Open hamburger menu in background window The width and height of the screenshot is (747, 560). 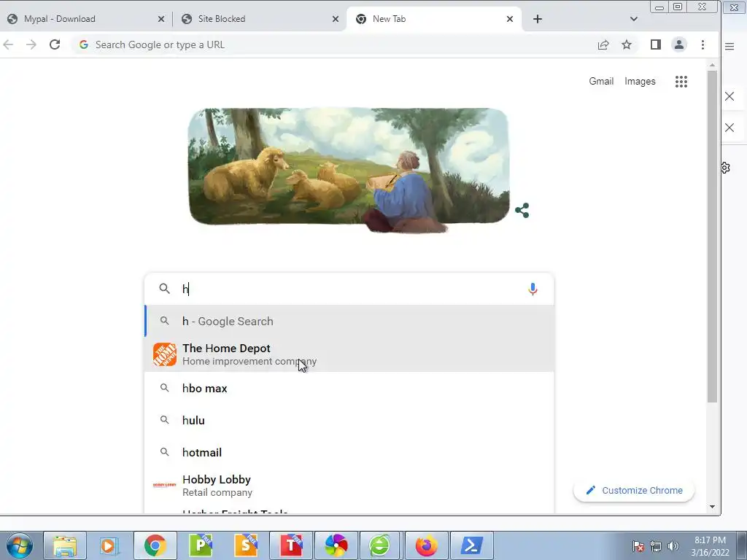click(729, 46)
